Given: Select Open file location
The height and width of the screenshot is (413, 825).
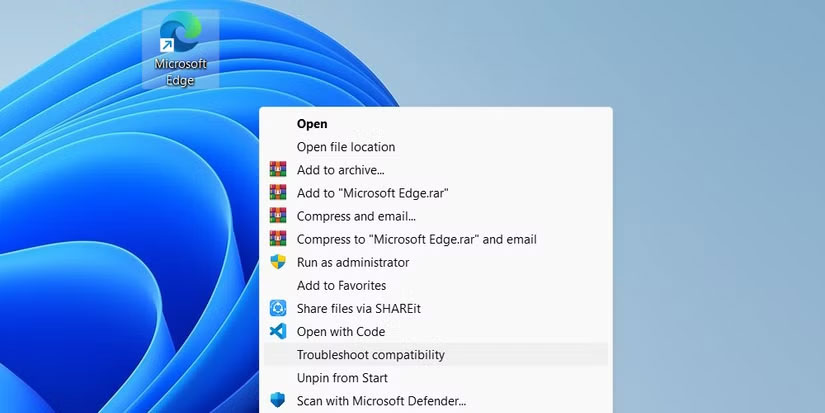Looking at the screenshot, I should click(346, 147).
